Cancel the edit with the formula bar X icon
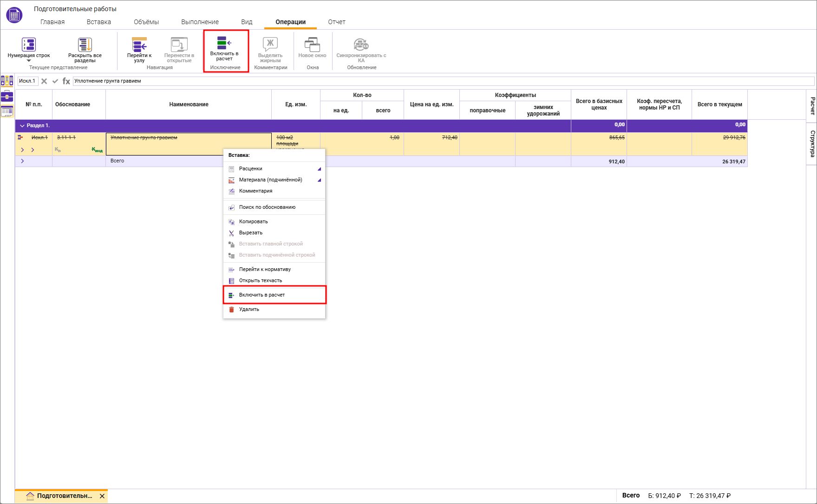The image size is (817, 504). point(44,81)
